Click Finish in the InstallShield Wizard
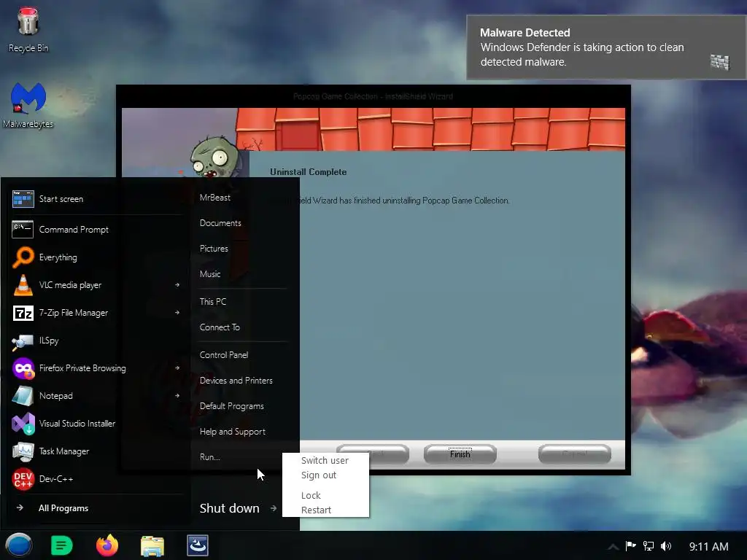The image size is (747, 560). [x=460, y=454]
